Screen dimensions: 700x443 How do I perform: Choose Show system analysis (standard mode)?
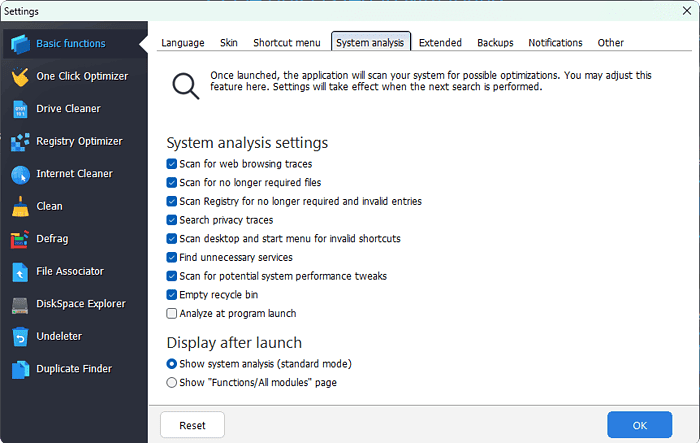pos(172,363)
